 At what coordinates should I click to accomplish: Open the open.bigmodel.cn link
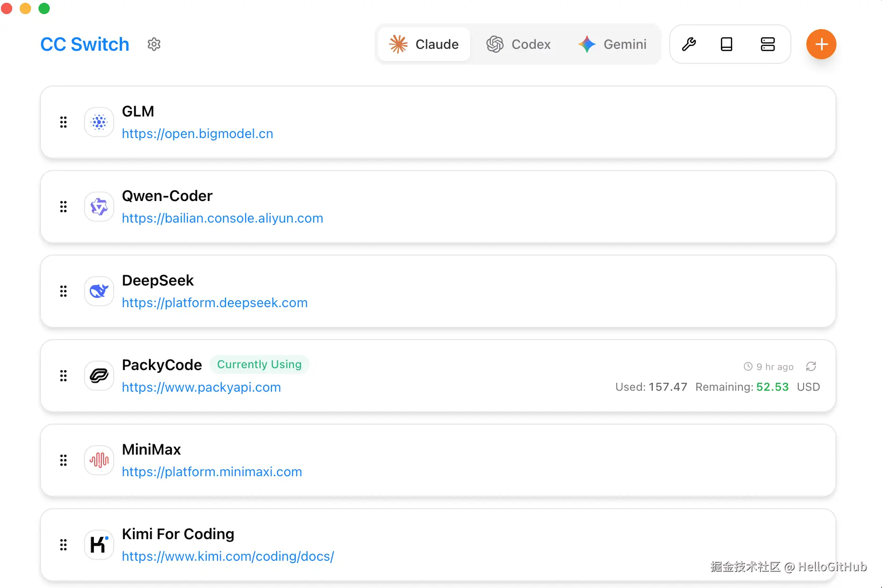pyautogui.click(x=197, y=134)
